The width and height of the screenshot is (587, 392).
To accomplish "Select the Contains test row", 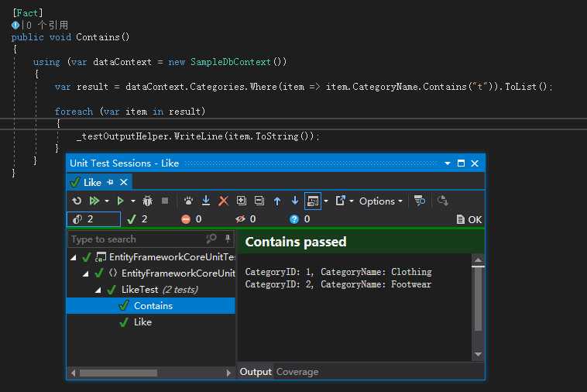I will (x=151, y=306).
